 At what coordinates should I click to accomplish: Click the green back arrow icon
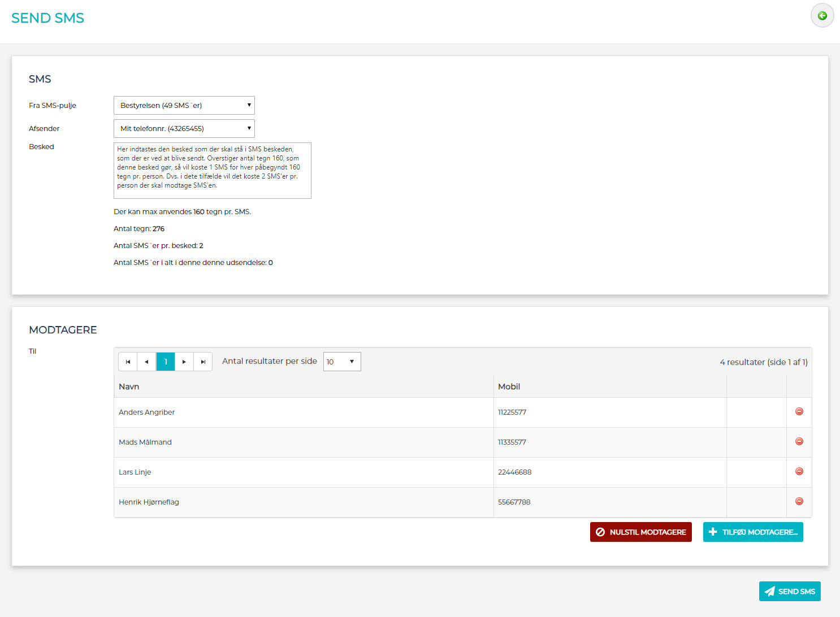point(822,16)
